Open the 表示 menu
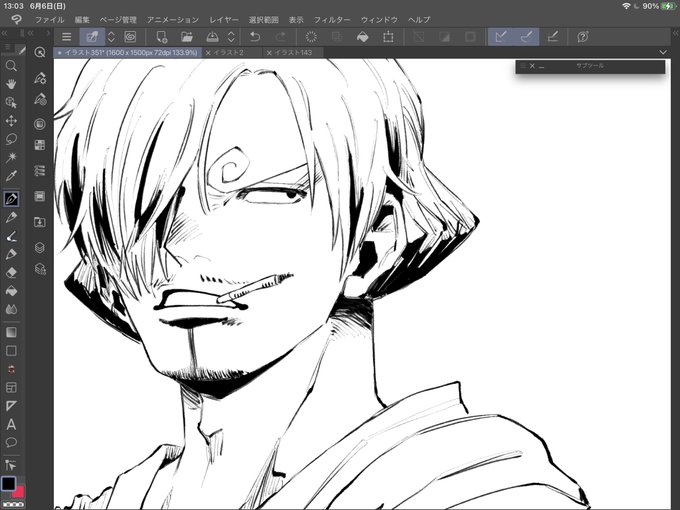Image resolution: width=680 pixels, height=510 pixels. pos(296,20)
